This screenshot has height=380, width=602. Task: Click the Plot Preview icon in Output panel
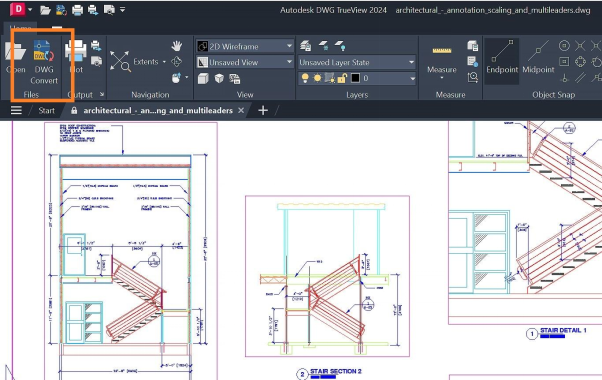pos(96,61)
